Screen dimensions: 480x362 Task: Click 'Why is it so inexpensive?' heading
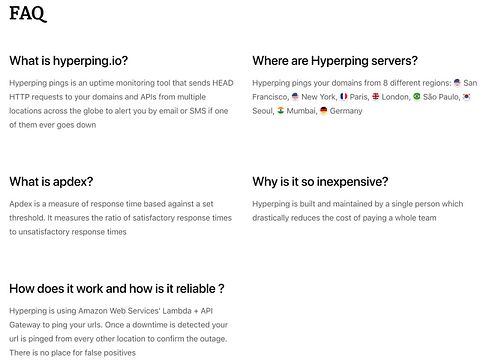coord(320,182)
